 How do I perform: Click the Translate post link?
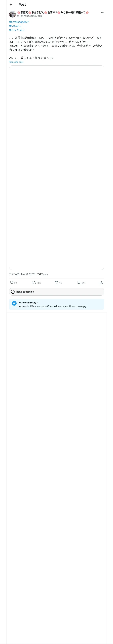coord(16,62)
